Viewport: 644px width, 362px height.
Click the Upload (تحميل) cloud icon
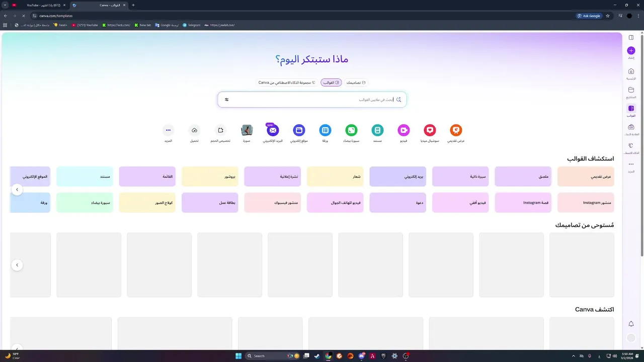click(194, 130)
